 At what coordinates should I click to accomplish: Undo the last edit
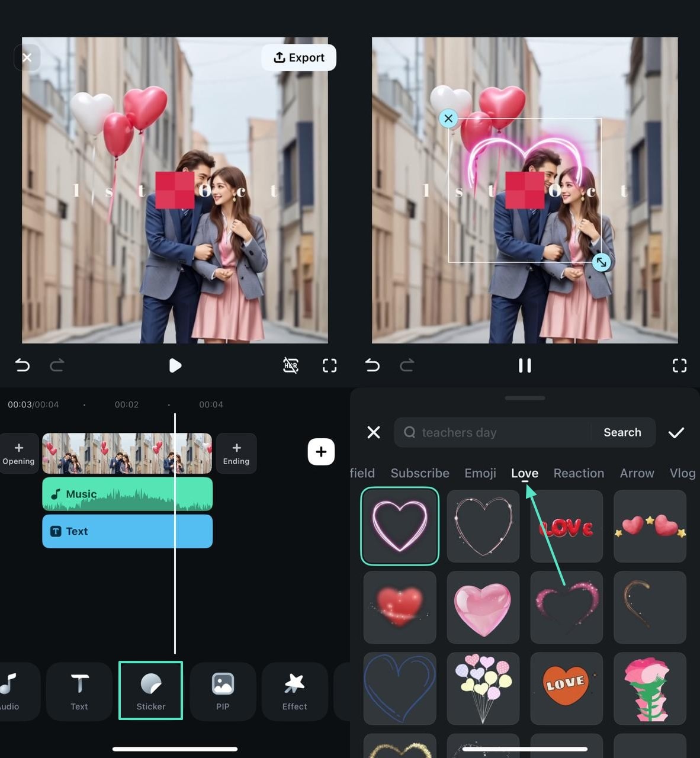click(x=22, y=365)
